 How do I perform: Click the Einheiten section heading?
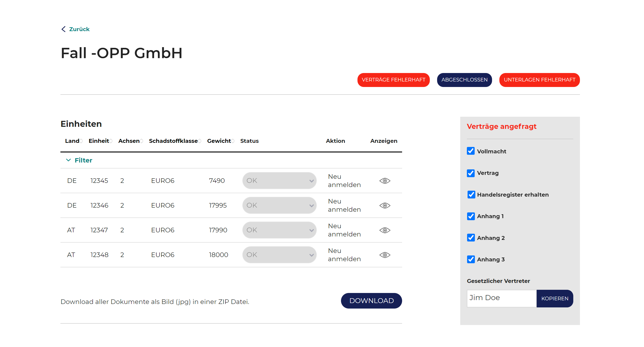click(81, 124)
